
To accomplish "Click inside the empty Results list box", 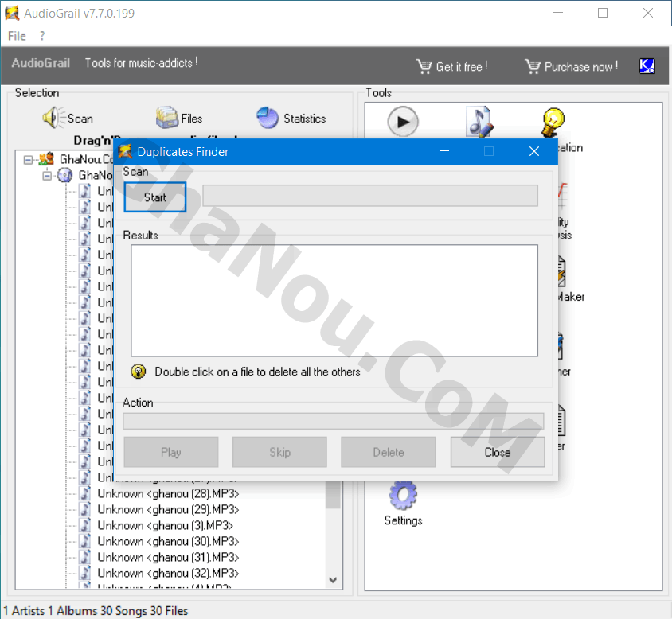I will tap(334, 301).
